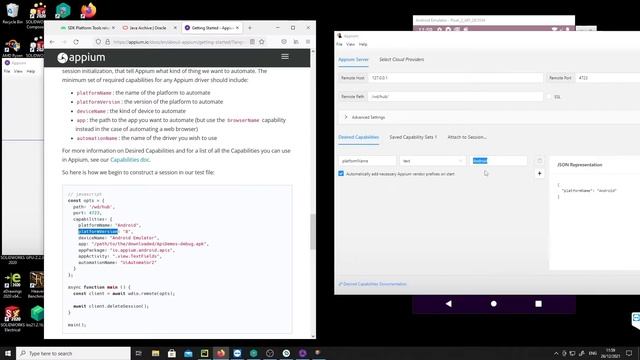Open Microsoft Store from the taskbar
The width and height of the screenshot is (640, 360).
tap(172, 353)
